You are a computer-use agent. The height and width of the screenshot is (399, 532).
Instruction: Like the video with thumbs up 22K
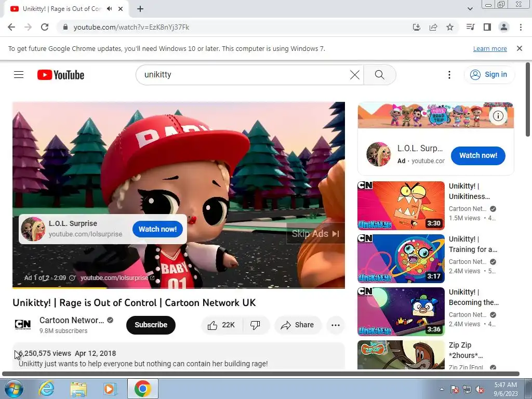222,325
